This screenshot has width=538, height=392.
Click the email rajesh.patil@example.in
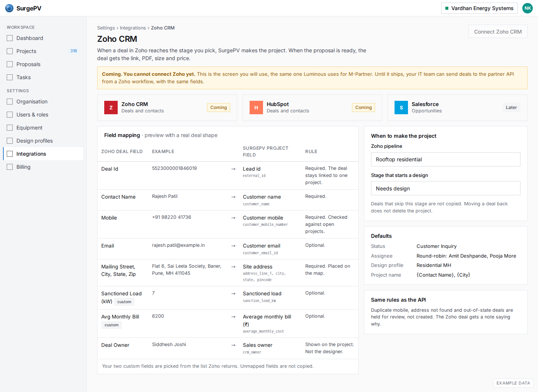(x=178, y=245)
